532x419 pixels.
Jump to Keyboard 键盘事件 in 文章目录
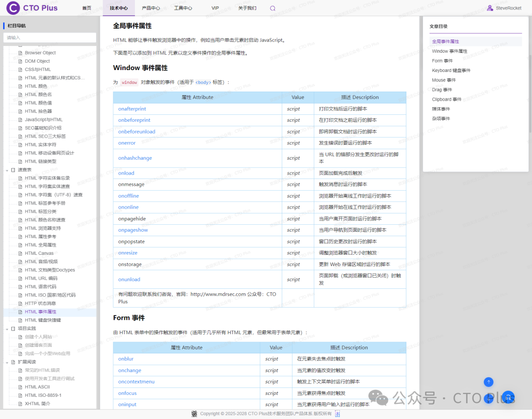click(451, 70)
